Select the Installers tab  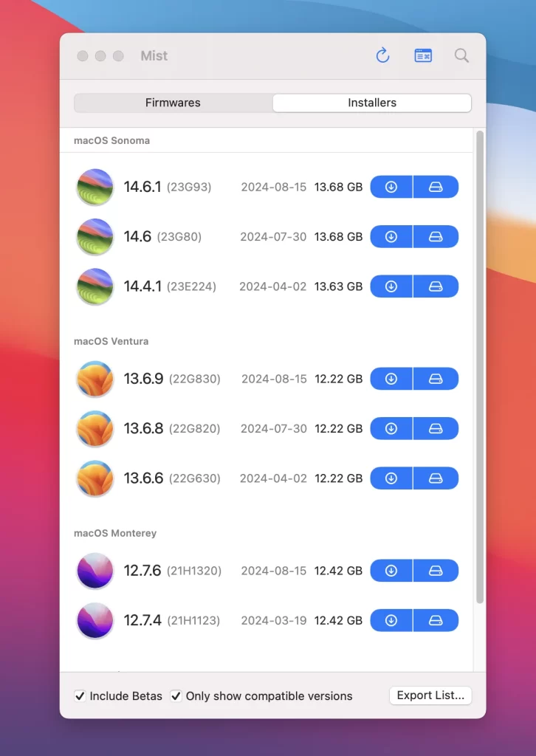[x=372, y=103]
